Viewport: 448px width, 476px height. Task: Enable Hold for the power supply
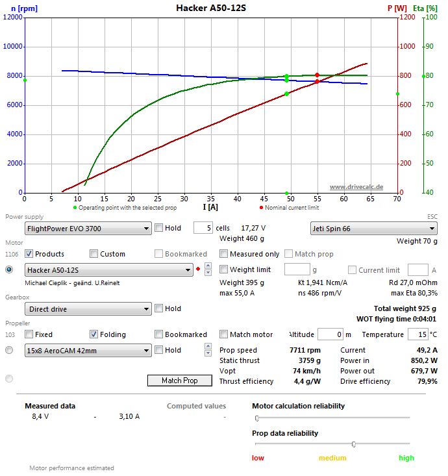(159, 228)
